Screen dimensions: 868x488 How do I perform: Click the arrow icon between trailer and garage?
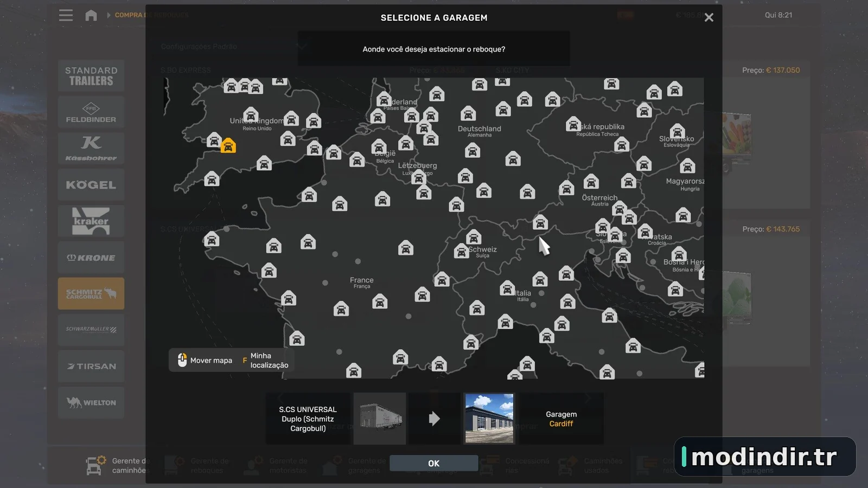[x=434, y=419]
